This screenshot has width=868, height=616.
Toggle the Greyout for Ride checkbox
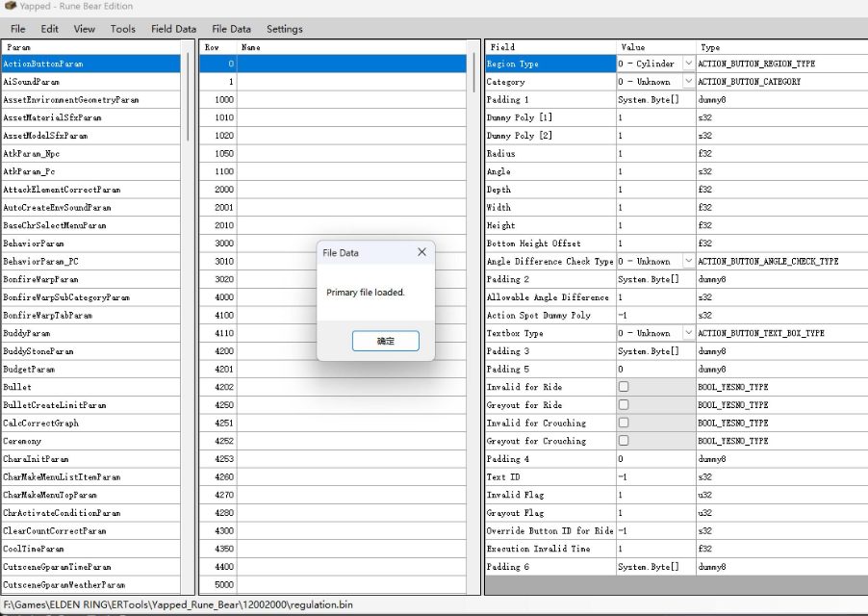[624, 405]
